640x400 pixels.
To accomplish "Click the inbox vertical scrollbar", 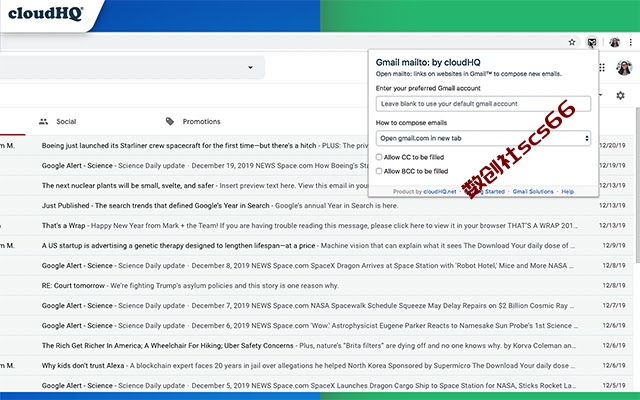I will coord(637,184).
